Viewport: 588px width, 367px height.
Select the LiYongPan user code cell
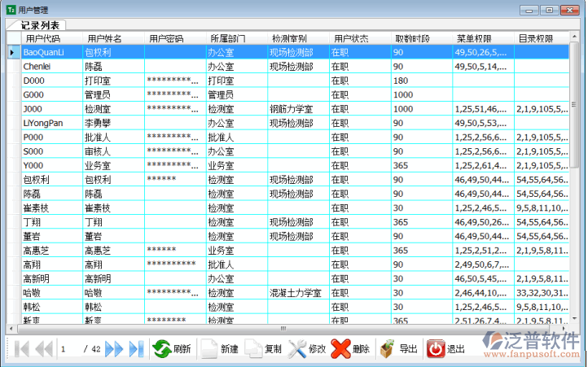[x=52, y=123]
